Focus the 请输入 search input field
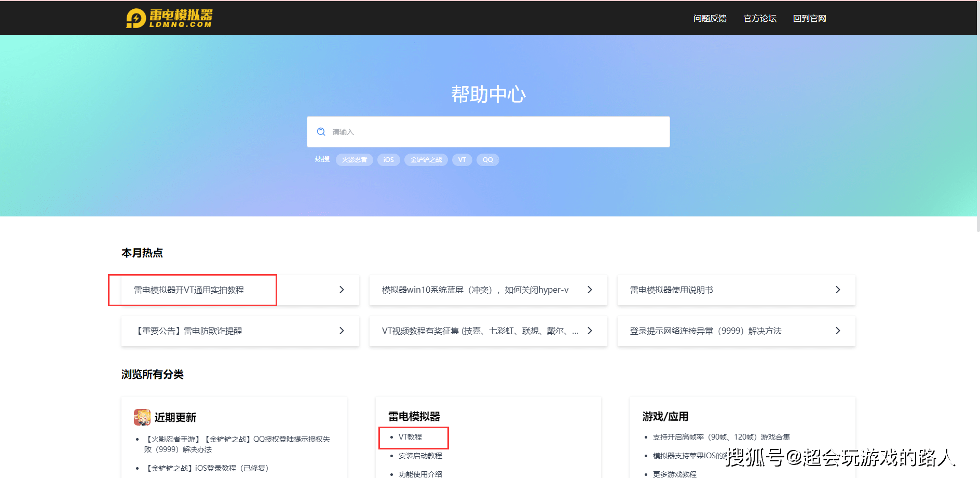The width and height of the screenshot is (980, 478). click(x=488, y=132)
